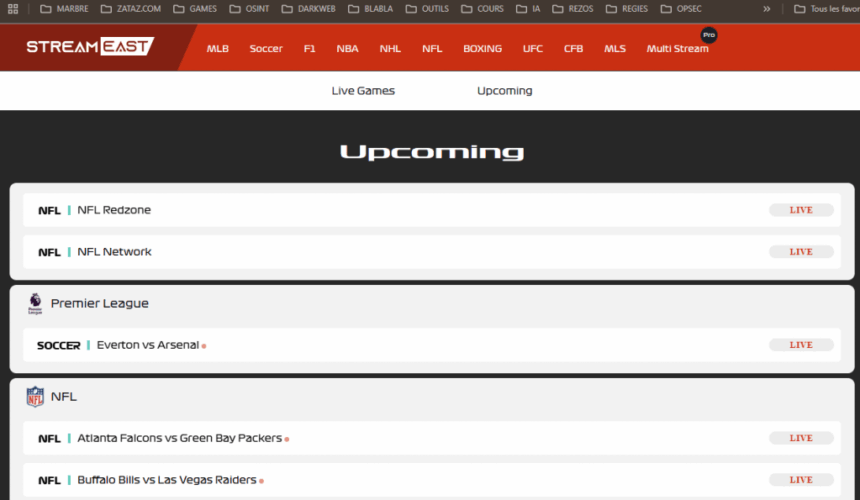This screenshot has height=500, width=860.
Task: Click the LIVE badge for NFL Network
Action: (801, 252)
